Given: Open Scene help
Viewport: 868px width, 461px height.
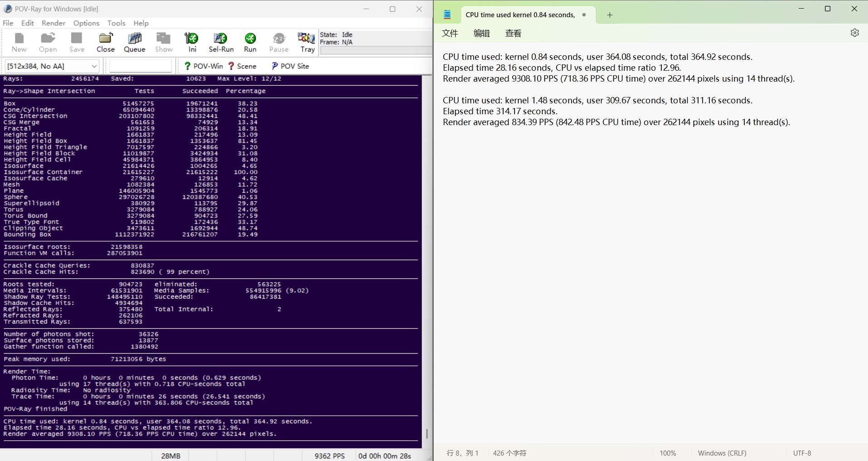Looking at the screenshot, I should 242,66.
